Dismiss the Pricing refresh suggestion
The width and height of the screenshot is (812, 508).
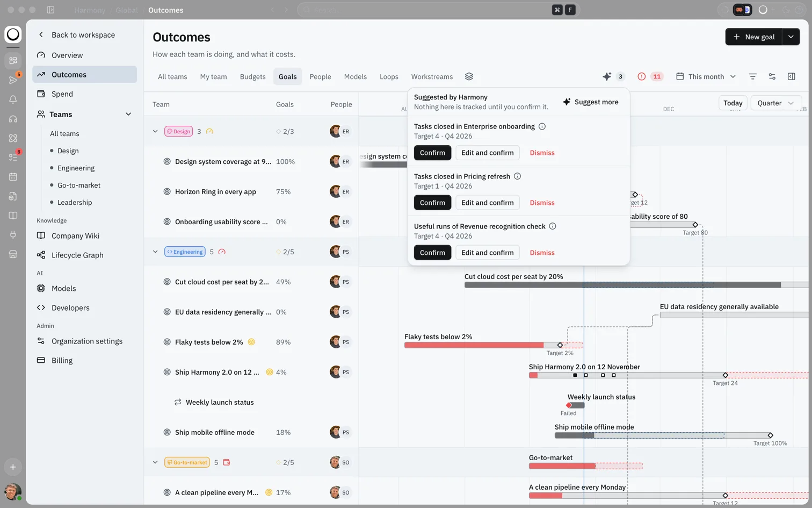(x=542, y=203)
